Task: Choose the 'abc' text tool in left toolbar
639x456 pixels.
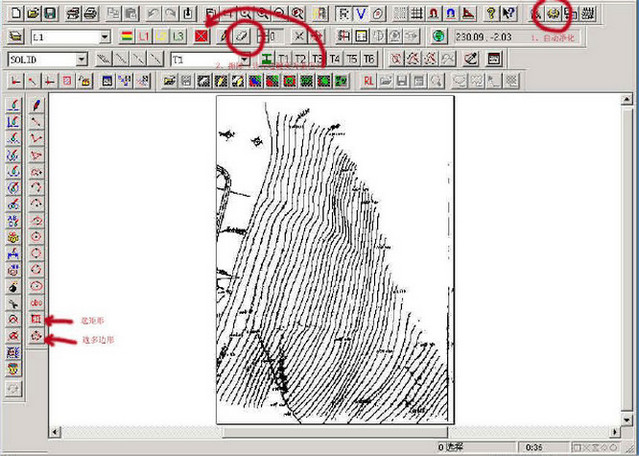Action: (x=37, y=303)
